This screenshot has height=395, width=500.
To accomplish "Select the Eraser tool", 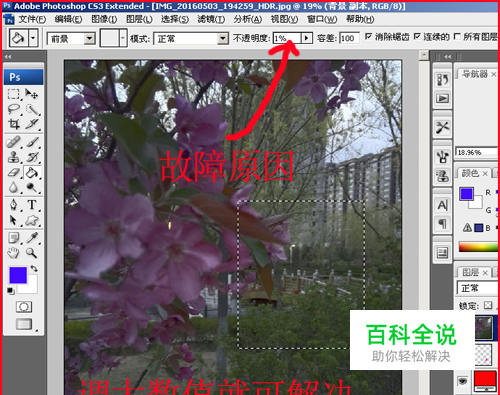I will pos(14,173).
